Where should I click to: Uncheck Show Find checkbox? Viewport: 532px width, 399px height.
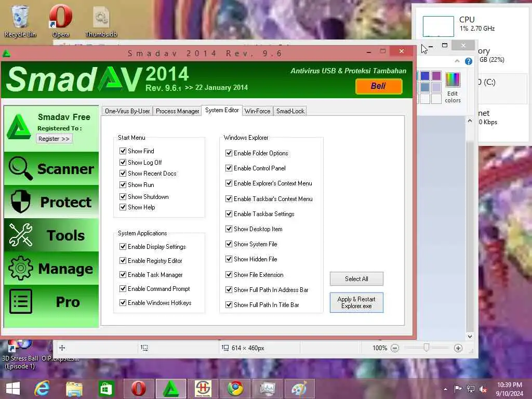point(123,151)
